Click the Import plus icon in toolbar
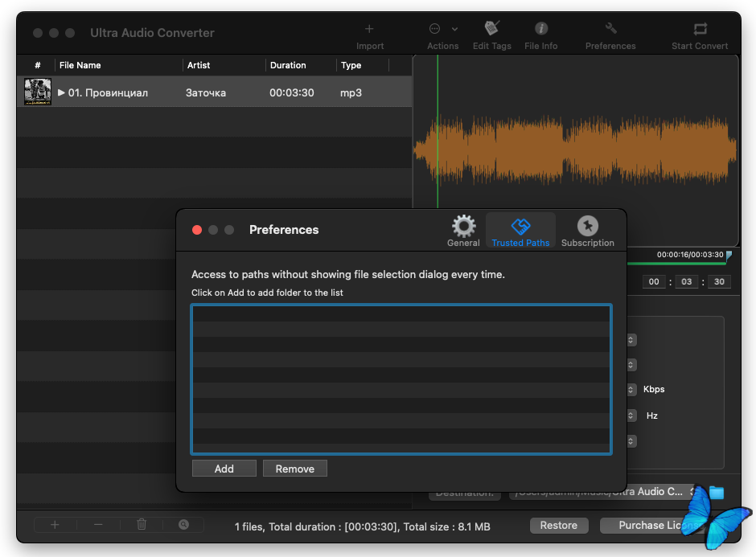The image size is (756, 557). (x=369, y=30)
